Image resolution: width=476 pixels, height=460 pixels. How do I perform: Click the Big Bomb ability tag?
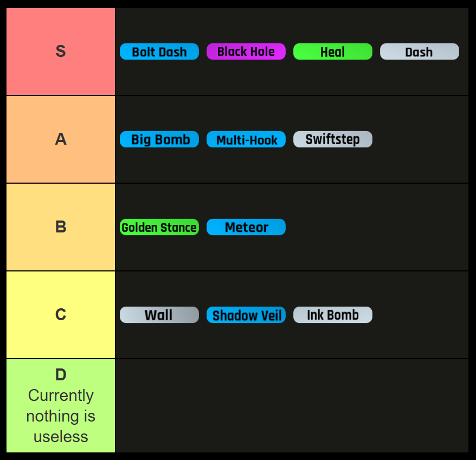click(159, 139)
